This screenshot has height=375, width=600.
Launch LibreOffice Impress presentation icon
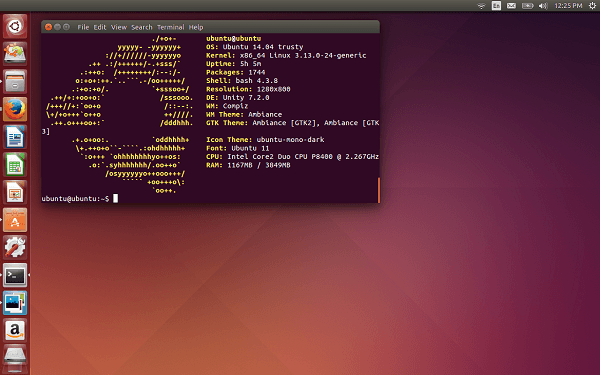[x=15, y=192]
